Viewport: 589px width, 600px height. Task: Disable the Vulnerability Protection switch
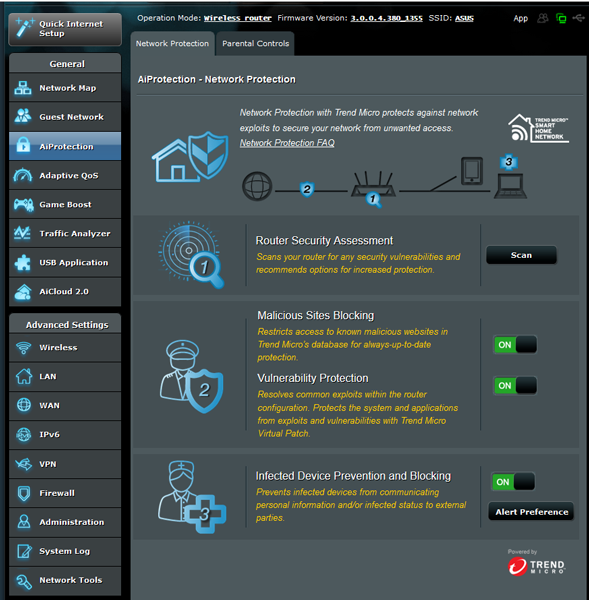(515, 385)
